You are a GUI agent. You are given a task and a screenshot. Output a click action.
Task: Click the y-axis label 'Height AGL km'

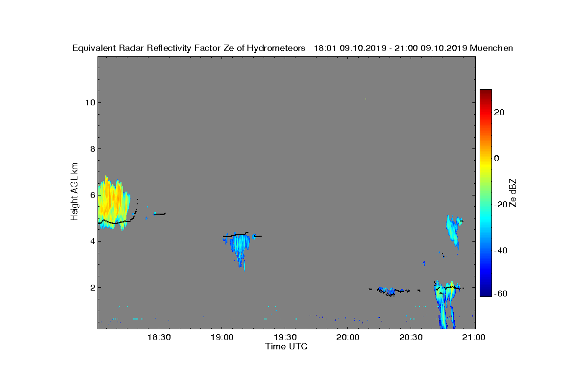[74, 192]
